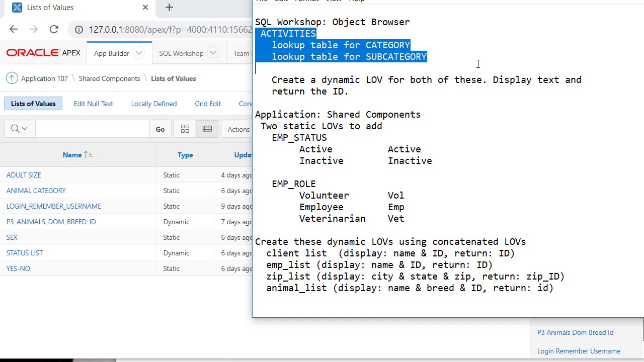Open the SQL Workshop tab
This screenshot has height=362, width=644.
pyautogui.click(x=181, y=53)
